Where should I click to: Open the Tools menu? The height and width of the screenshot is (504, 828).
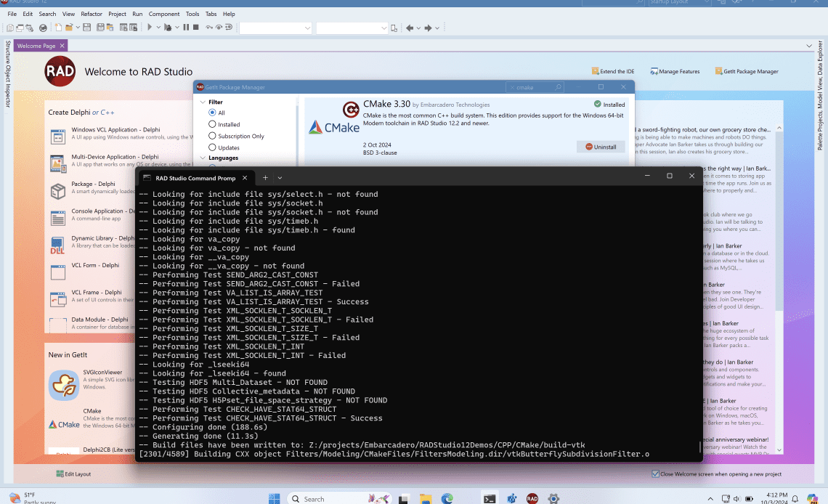pos(192,14)
